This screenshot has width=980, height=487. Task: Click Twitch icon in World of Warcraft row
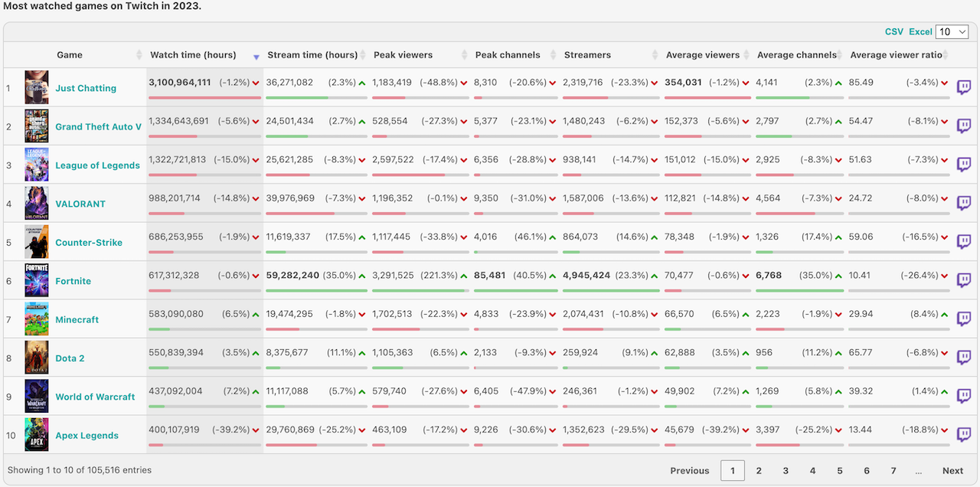coord(964,397)
